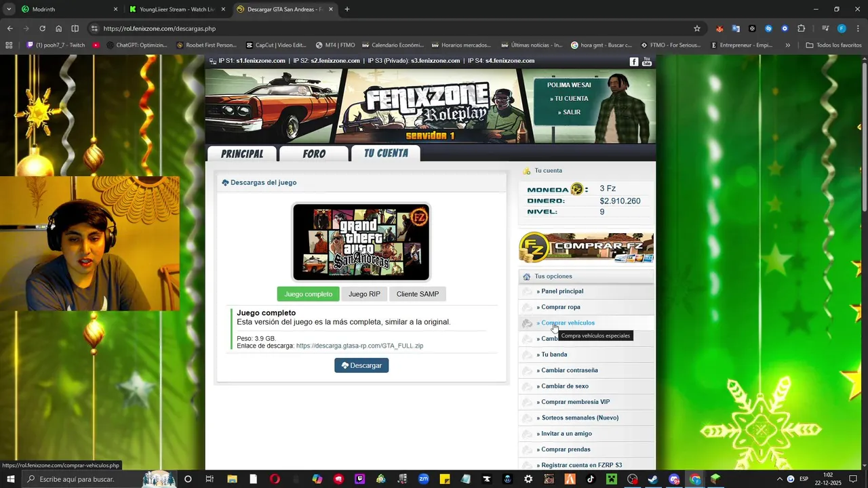Open Invitar a un amigo option
The image size is (868, 488).
[x=587, y=434]
